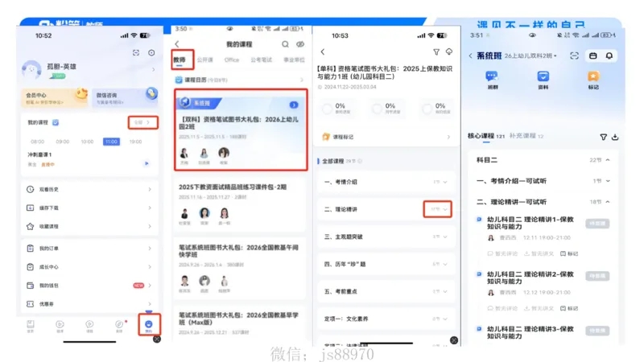Open the 课程日历 row

tap(240, 80)
